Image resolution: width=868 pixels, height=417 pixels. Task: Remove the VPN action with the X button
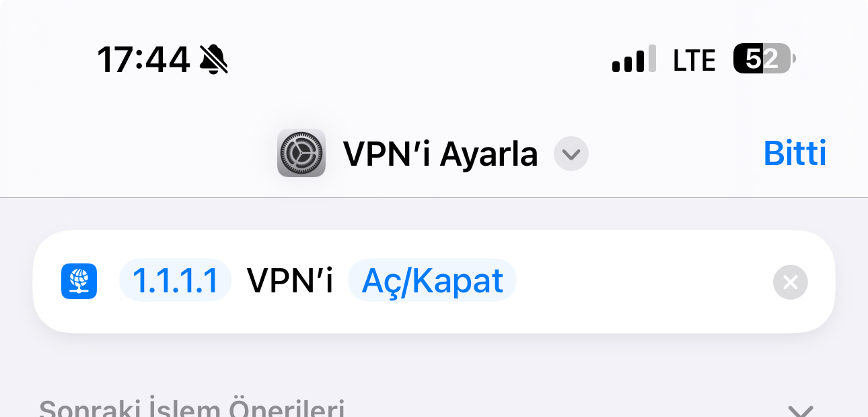point(791,282)
